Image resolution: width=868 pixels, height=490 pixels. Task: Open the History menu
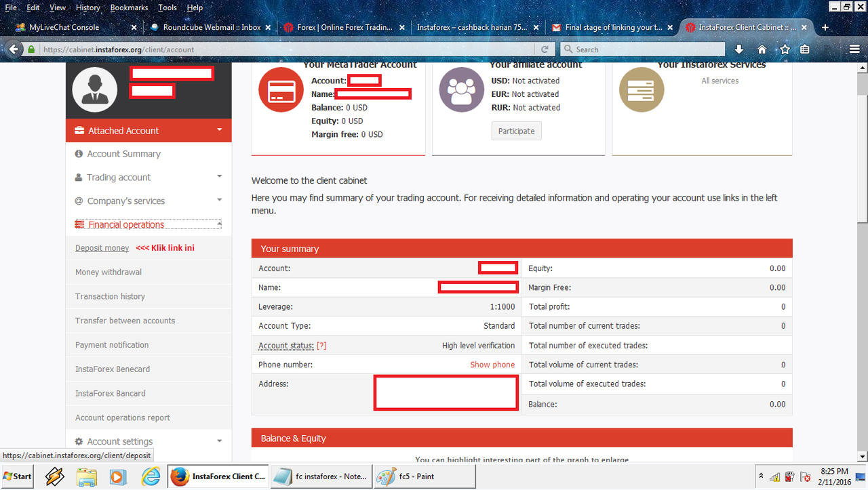pyautogui.click(x=87, y=7)
